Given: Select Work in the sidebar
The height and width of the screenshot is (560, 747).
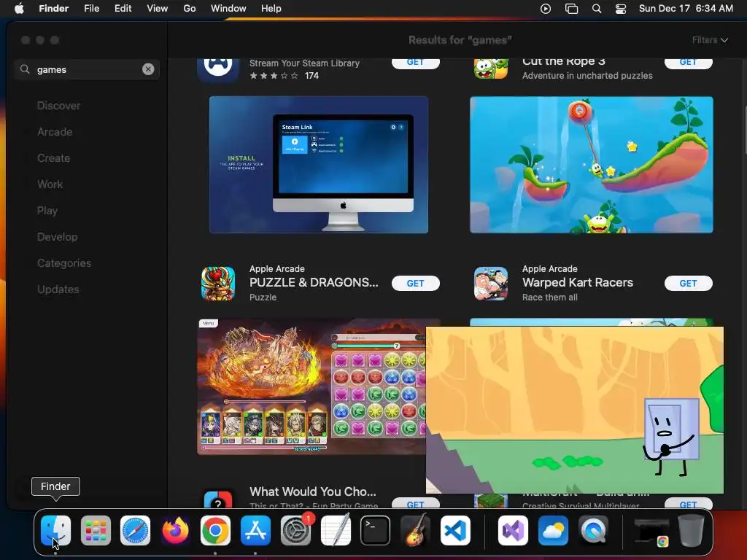Looking at the screenshot, I should [x=50, y=184].
